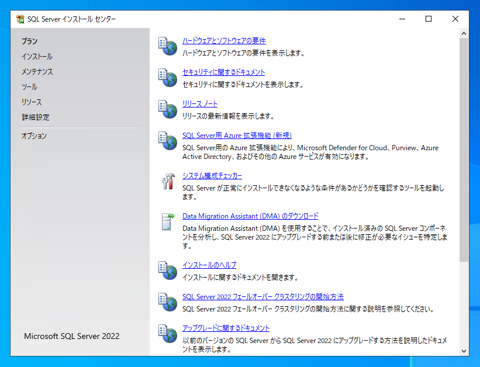Open SQL Server 2022 フェールオーバー クラスタリングの開始方法 link

[x=263, y=297]
